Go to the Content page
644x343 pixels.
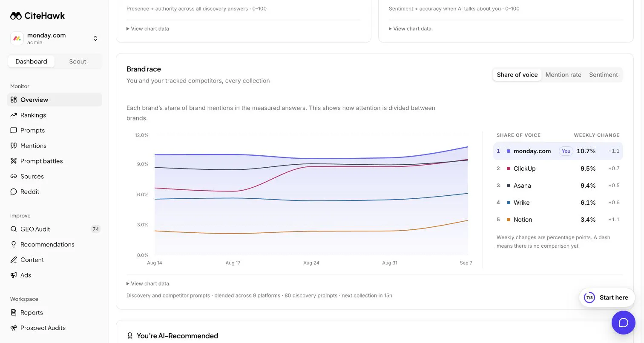point(55,260)
